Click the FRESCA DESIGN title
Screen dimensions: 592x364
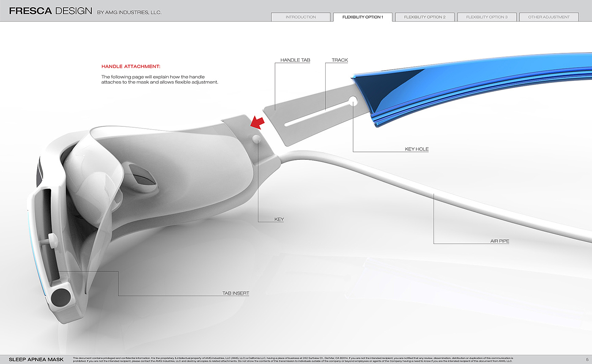(50, 11)
